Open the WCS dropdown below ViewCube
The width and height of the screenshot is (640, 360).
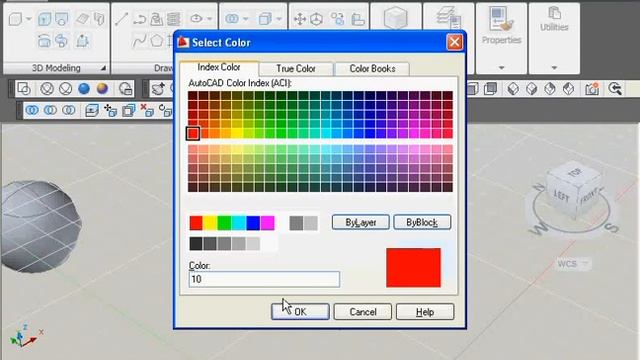coord(585,264)
